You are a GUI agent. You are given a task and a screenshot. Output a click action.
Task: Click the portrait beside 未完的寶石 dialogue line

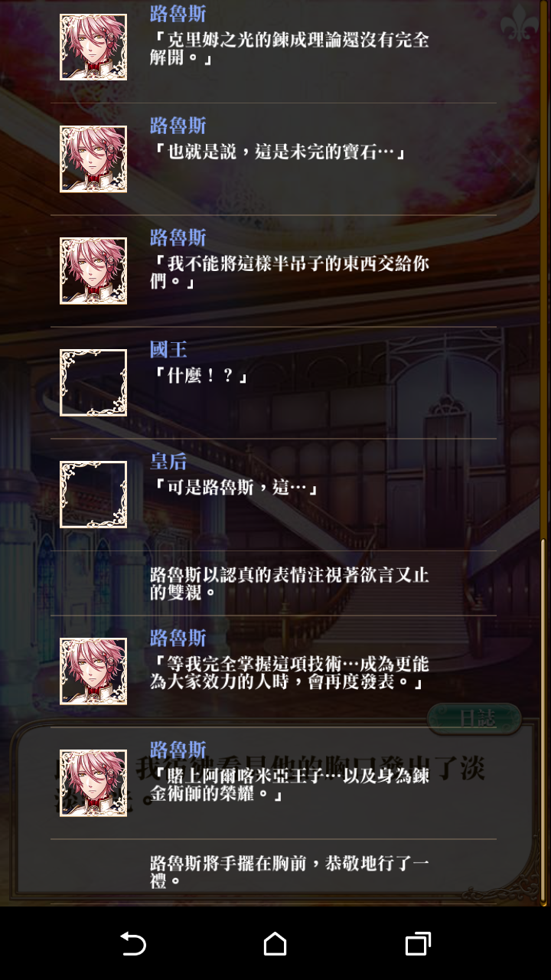tap(93, 158)
